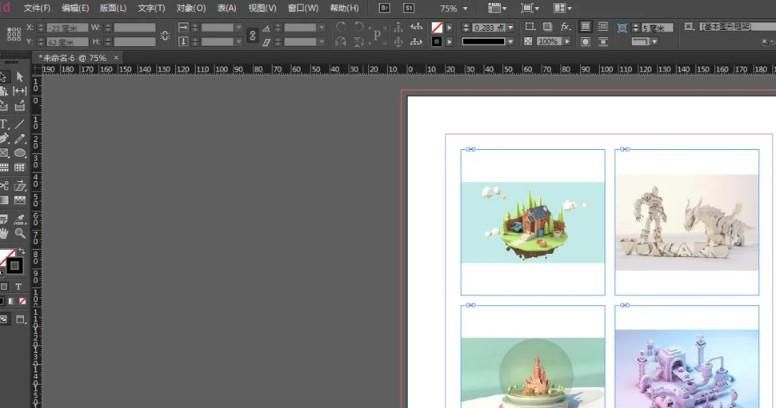
Task: Open the 对象(O) menu
Action: pyautogui.click(x=191, y=8)
